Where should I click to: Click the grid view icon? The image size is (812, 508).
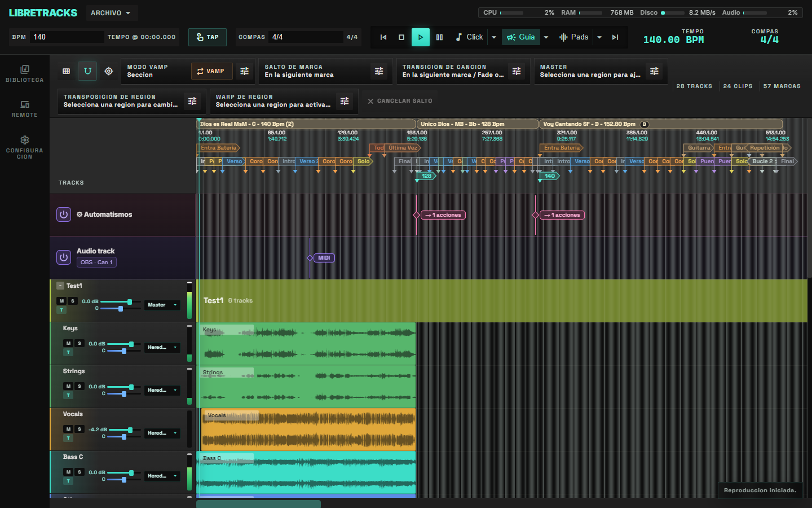click(67, 71)
